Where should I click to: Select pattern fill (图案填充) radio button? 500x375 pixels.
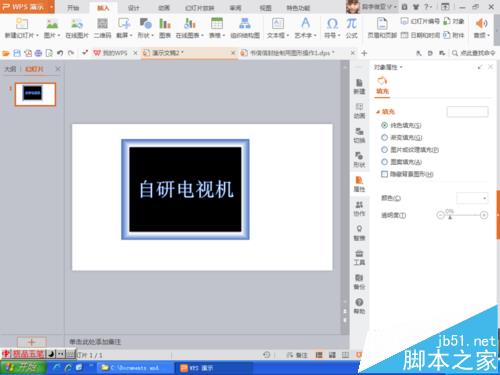coord(384,162)
